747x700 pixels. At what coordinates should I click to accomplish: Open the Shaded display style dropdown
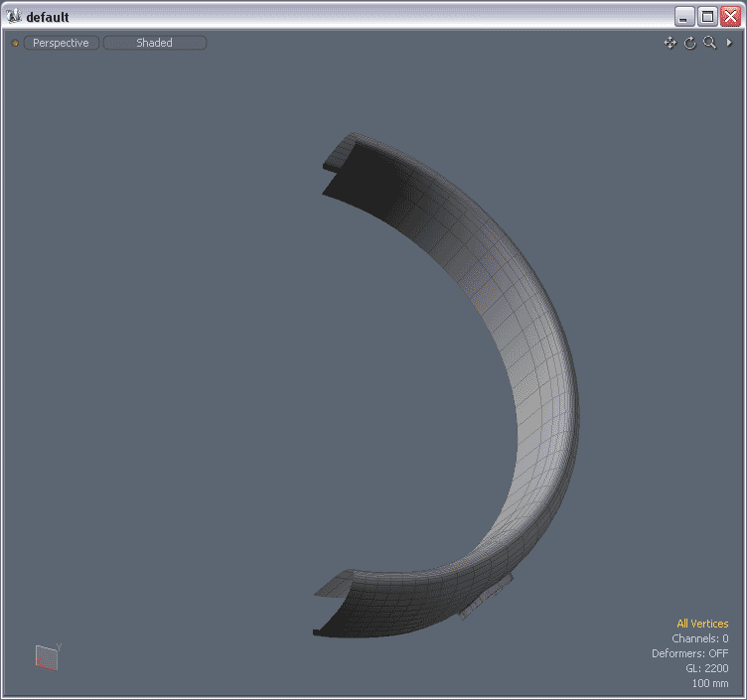pos(155,43)
